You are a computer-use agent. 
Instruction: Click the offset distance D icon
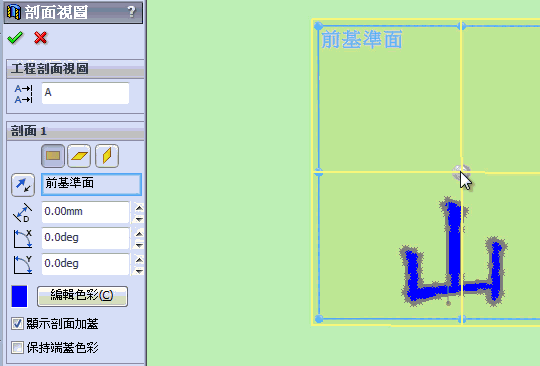23,213
